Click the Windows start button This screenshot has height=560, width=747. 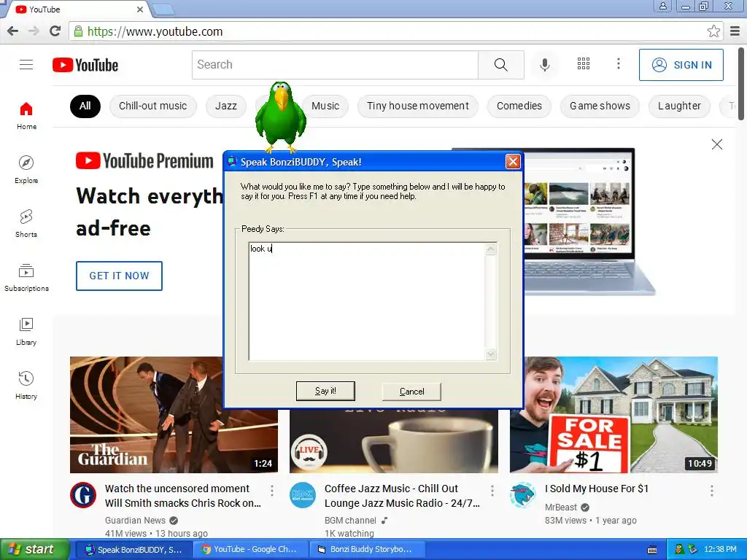34,549
